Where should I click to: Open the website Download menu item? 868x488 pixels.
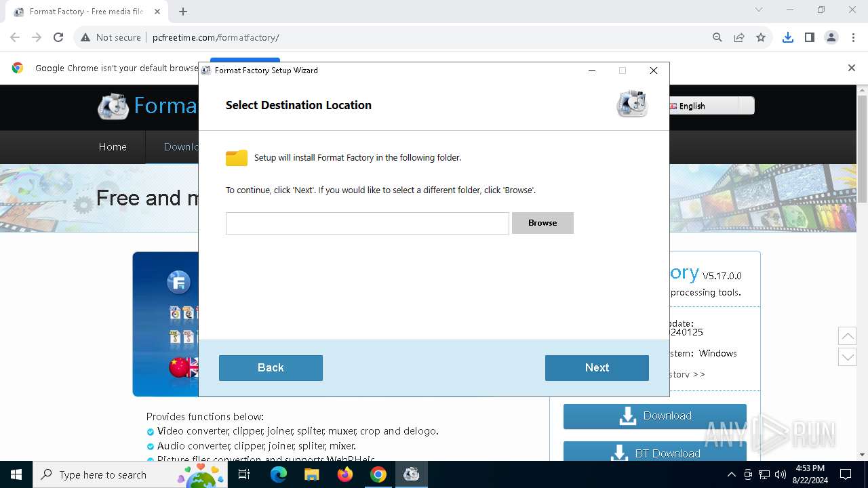181,147
